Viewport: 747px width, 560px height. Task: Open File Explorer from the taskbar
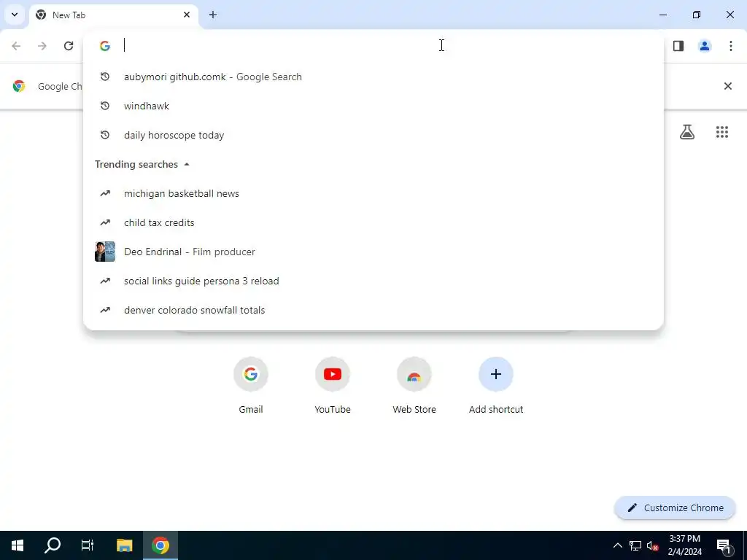coord(124,545)
